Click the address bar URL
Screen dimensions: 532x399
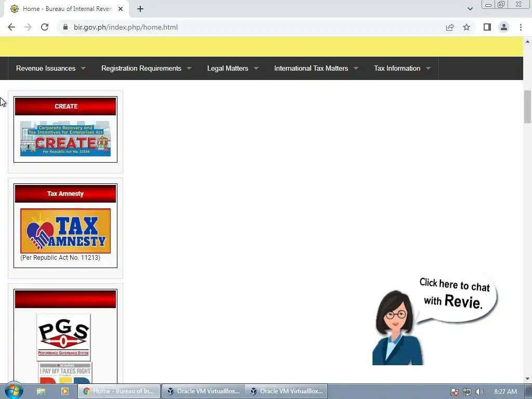pos(126,27)
